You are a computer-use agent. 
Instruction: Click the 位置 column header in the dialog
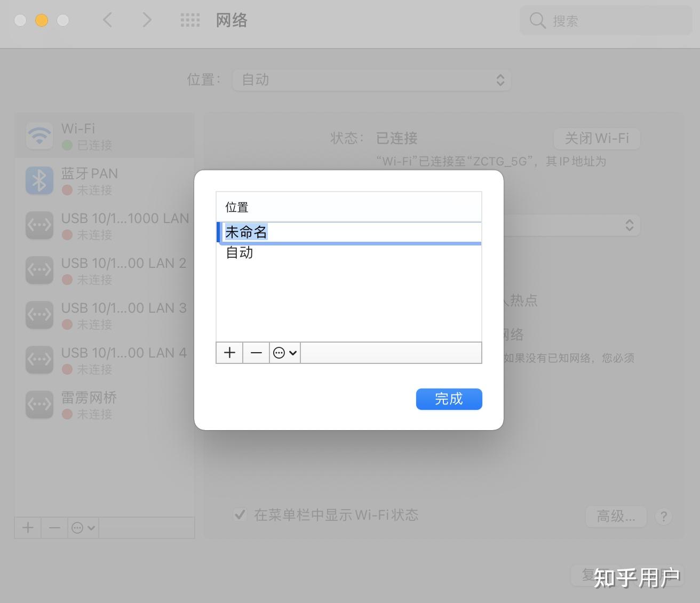click(349, 207)
